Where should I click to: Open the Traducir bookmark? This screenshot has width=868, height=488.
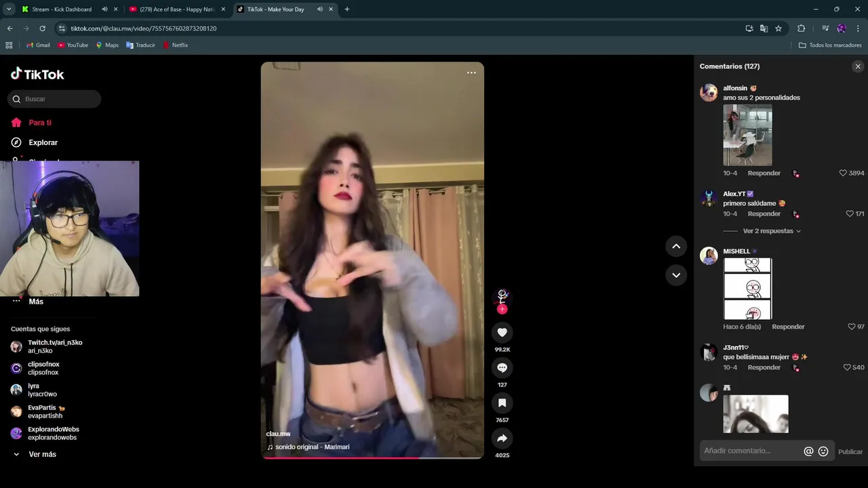[x=140, y=45]
